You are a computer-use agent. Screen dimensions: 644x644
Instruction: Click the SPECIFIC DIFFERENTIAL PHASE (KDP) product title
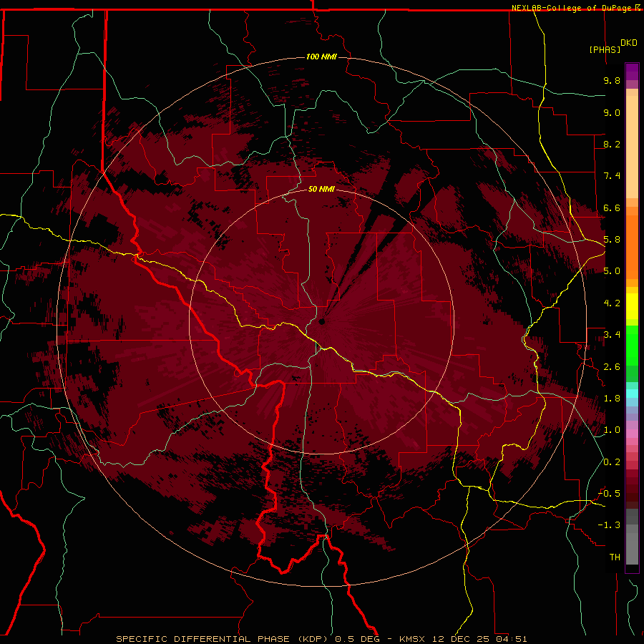pyautogui.click(x=221, y=639)
